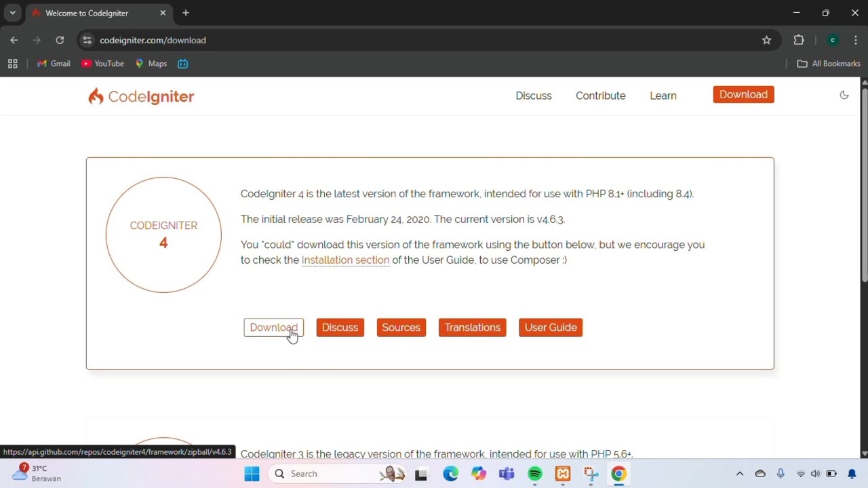Open Wi-Fi network settings tray icon
This screenshot has height=488, width=868.
click(x=801, y=474)
